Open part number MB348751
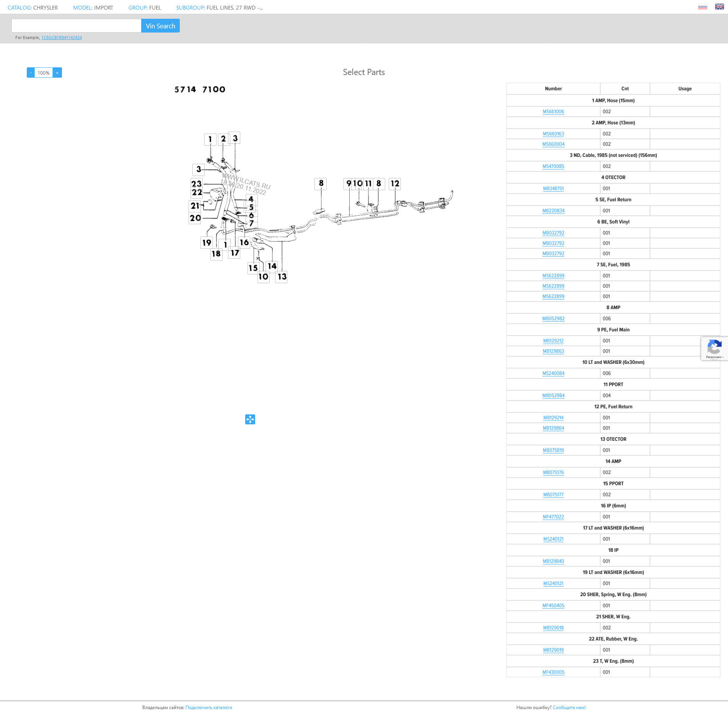Viewport: 728px width, 714px height. [x=553, y=189]
